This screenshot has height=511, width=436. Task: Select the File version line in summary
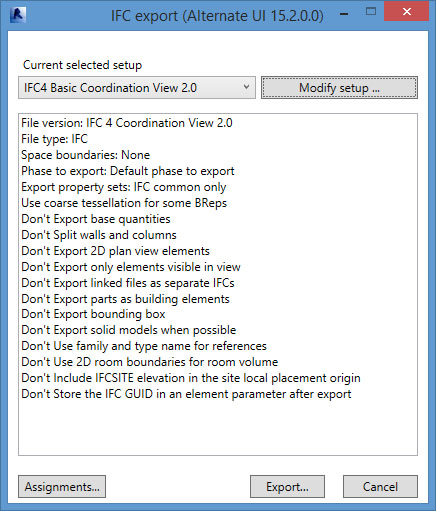(127, 123)
